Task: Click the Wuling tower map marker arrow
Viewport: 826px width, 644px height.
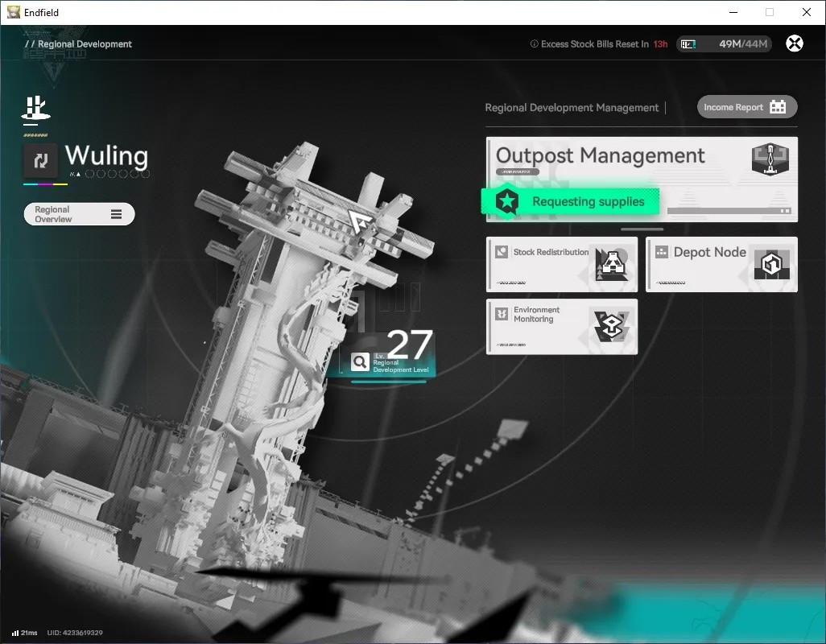Action: tap(360, 221)
